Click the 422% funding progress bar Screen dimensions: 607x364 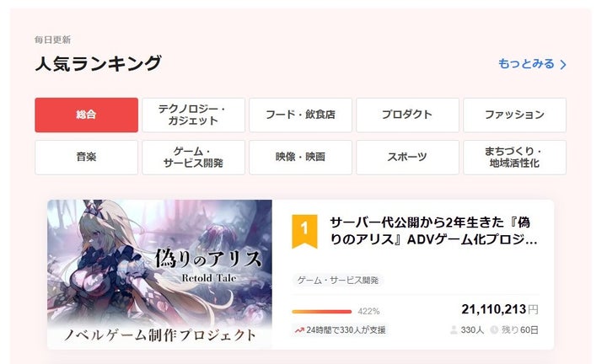click(x=322, y=312)
